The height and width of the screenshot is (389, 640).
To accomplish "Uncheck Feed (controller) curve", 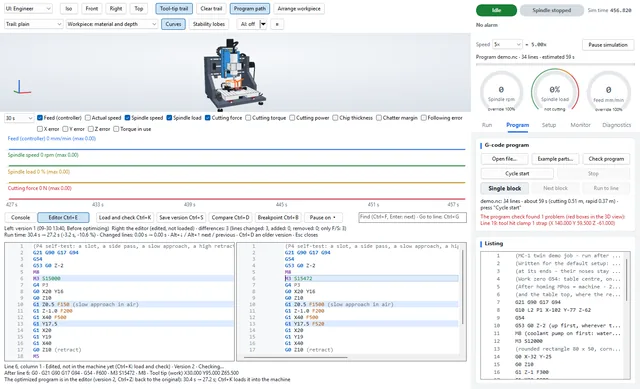I will (40, 118).
